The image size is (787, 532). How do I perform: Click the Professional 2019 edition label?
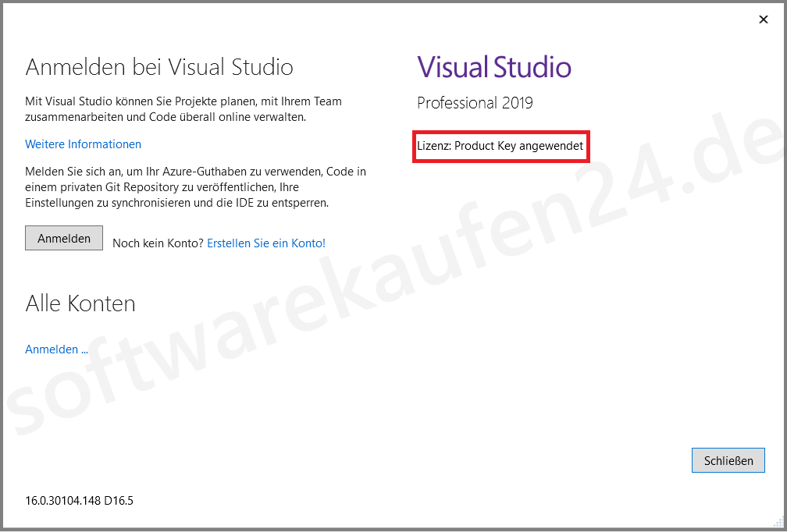click(x=475, y=103)
